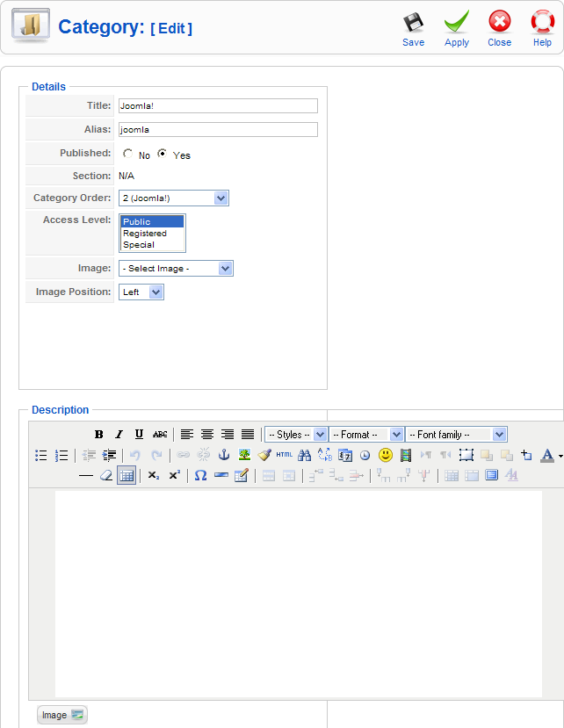The height and width of the screenshot is (728, 564).
Task: Select the Published 'No' radio button
Action: [127, 154]
